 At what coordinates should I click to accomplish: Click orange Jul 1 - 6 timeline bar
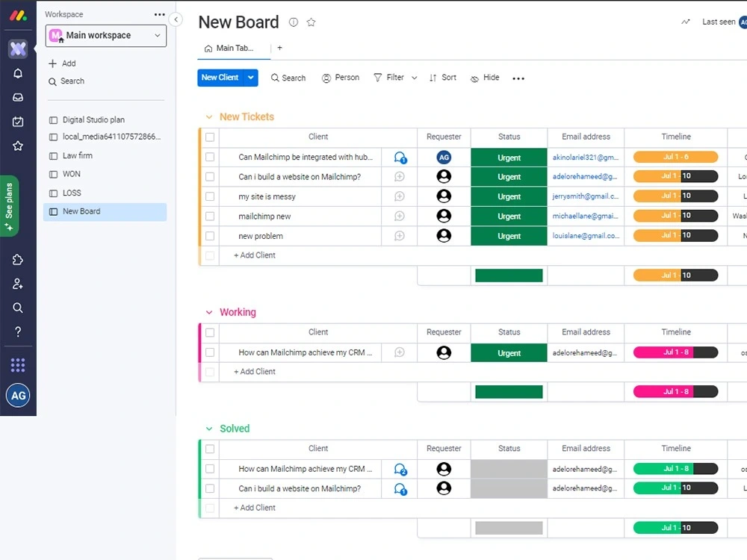[675, 157]
